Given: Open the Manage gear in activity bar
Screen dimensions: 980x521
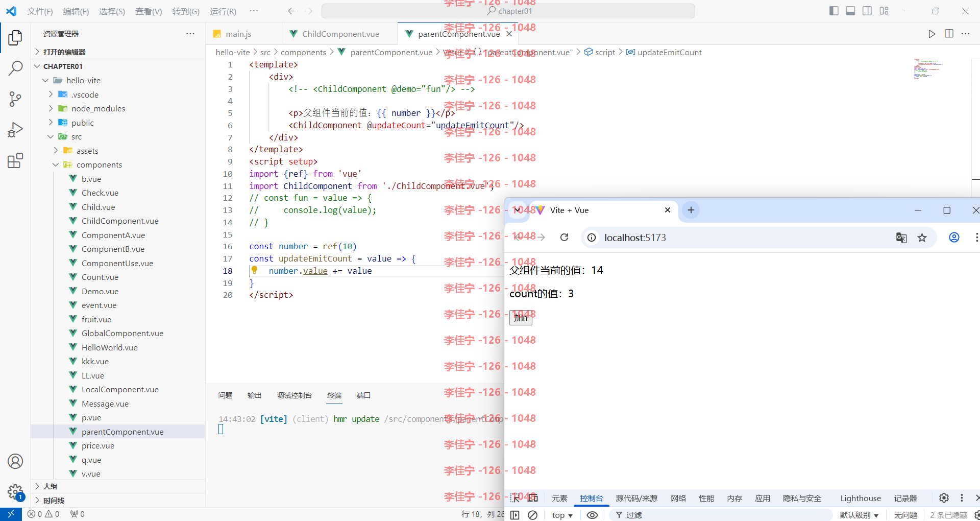Looking at the screenshot, I should pos(15,492).
